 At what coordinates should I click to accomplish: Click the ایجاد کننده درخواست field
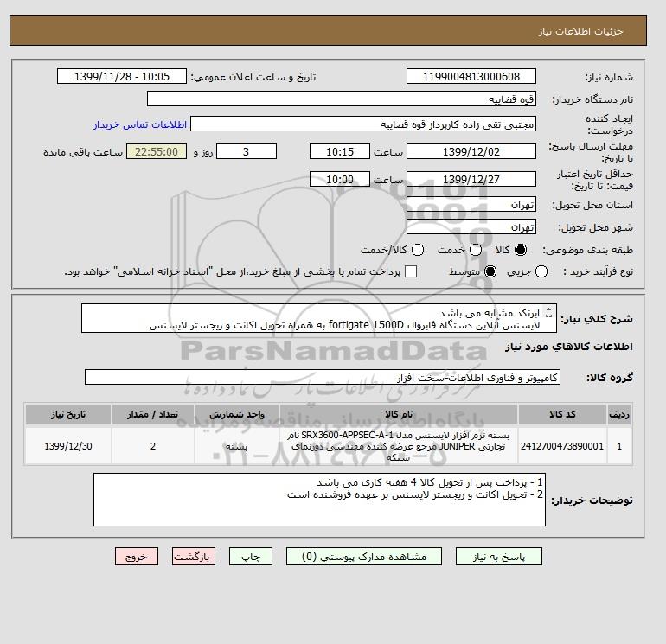363,124
